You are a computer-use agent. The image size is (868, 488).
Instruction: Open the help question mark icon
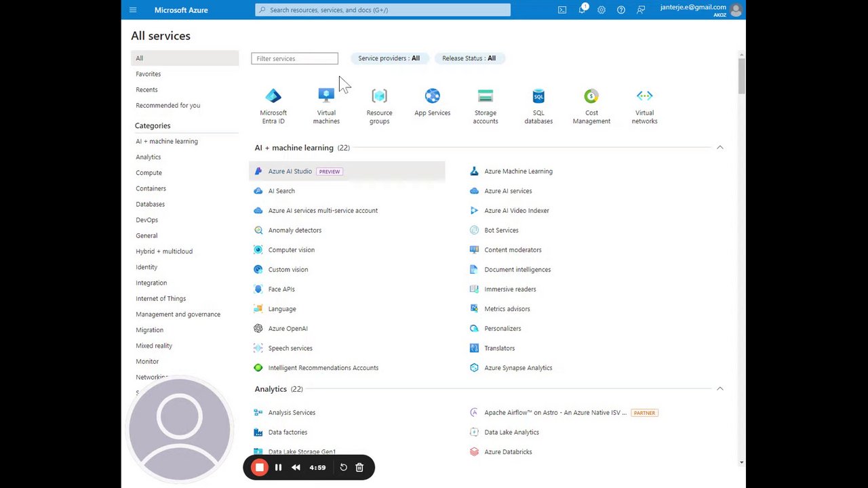(x=621, y=10)
